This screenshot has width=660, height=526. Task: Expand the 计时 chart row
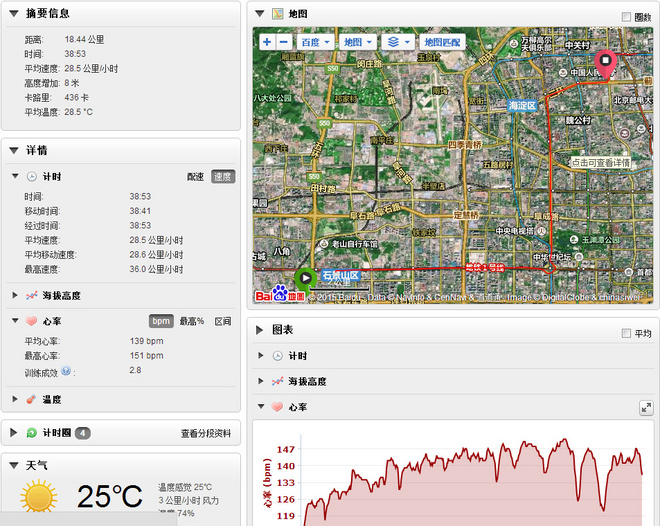click(261, 356)
